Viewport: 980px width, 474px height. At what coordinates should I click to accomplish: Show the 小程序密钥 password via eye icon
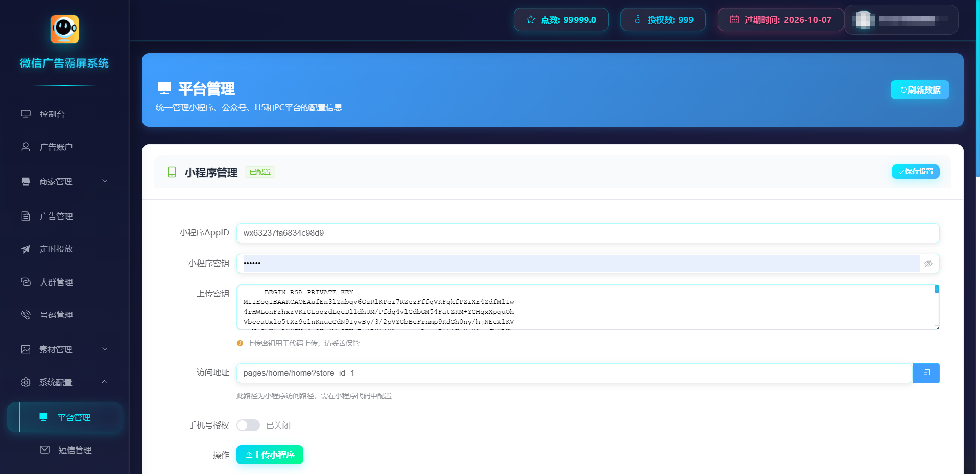click(928, 264)
